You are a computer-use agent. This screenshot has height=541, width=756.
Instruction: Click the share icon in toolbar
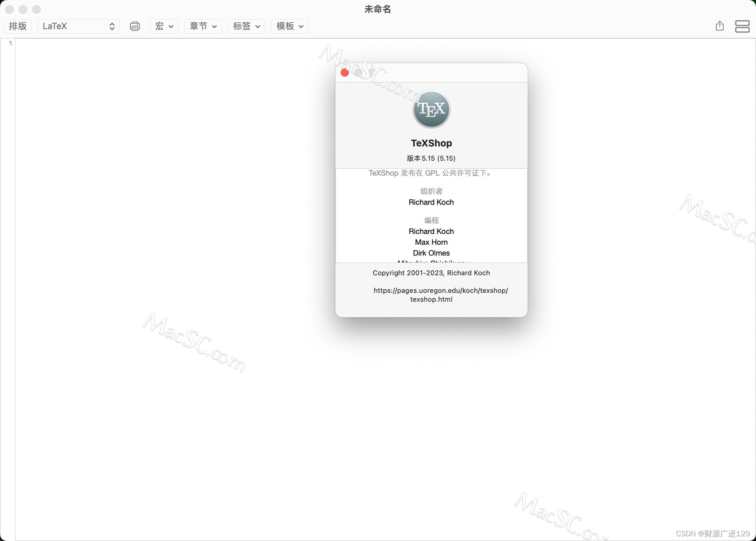[x=719, y=26]
